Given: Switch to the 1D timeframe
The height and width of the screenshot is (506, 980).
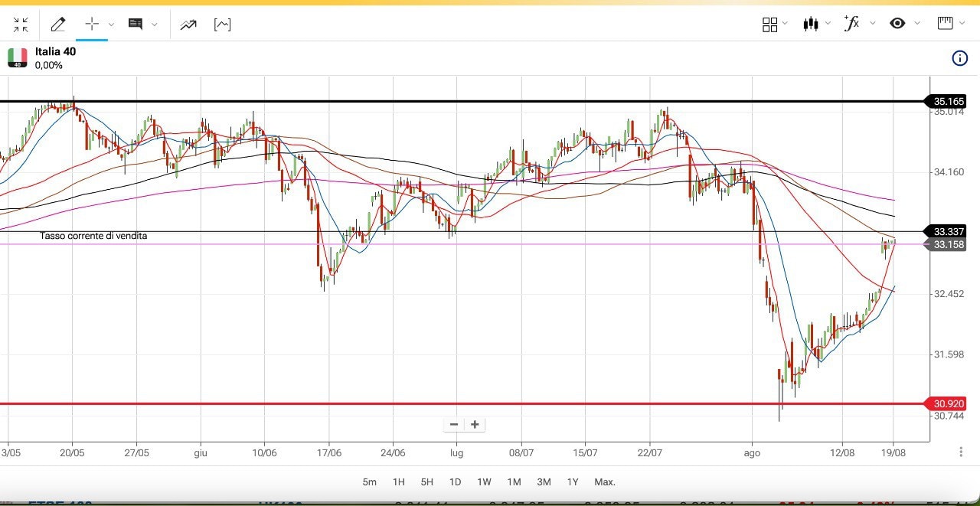Looking at the screenshot, I should 455,482.
